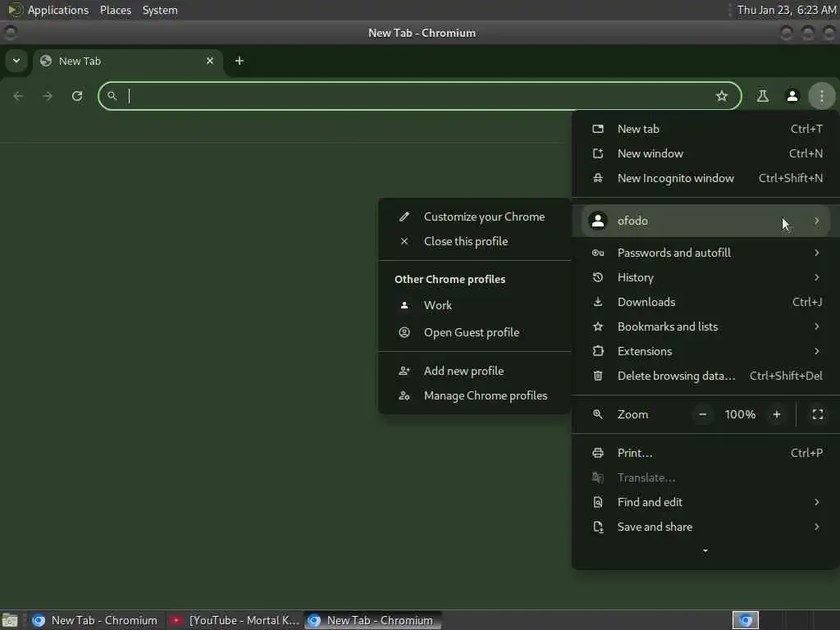Open Manage Chrome profiles
The height and width of the screenshot is (630, 840).
[x=475, y=395]
